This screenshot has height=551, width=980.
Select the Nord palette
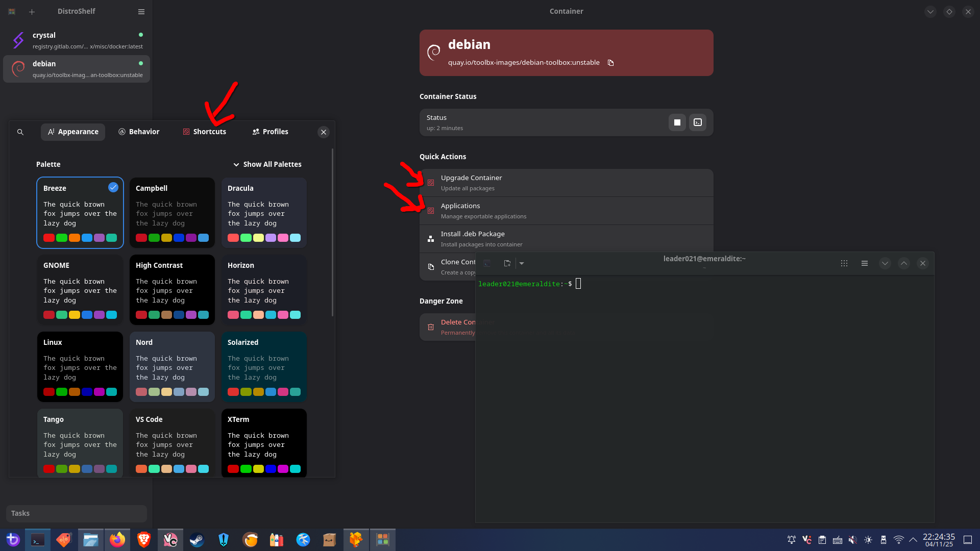click(172, 367)
